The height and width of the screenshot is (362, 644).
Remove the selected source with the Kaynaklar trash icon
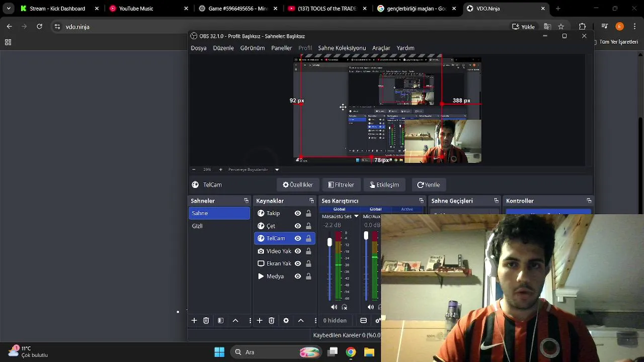click(271, 321)
